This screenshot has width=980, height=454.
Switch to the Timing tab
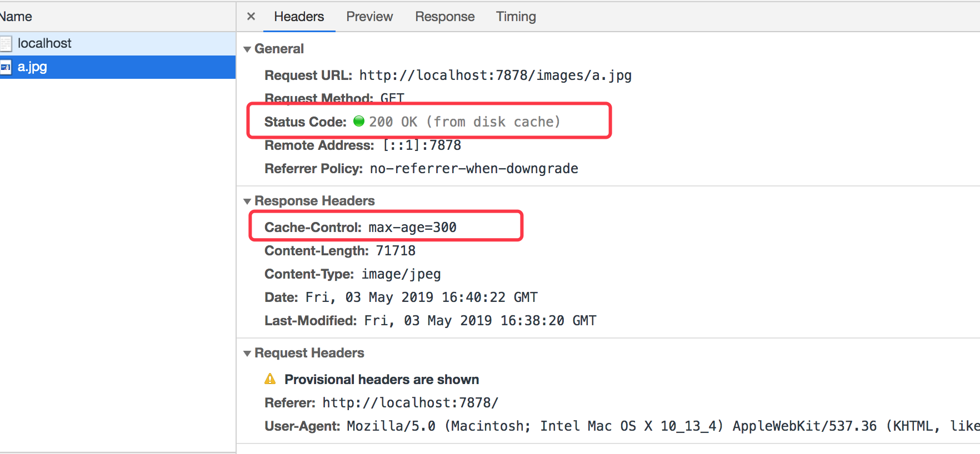tap(516, 17)
